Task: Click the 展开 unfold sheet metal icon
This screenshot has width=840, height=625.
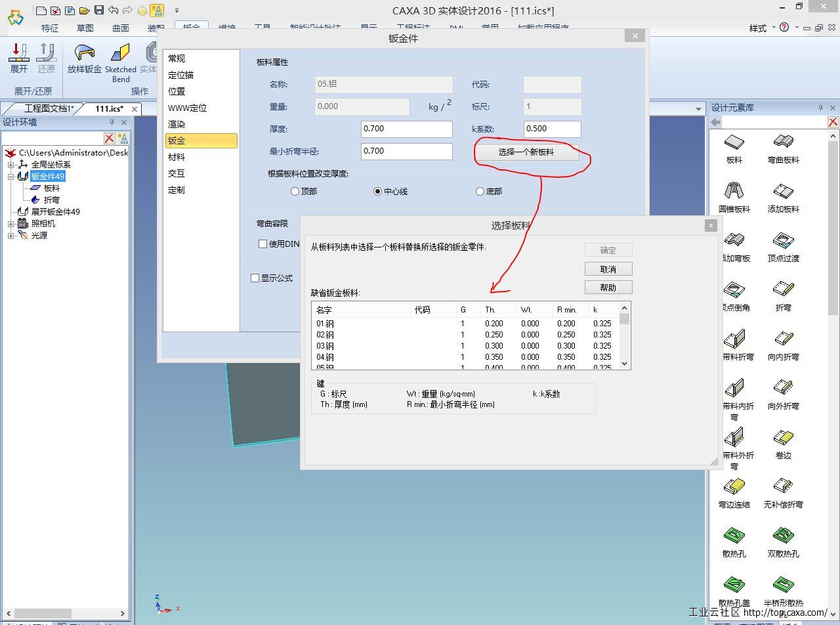Action: [19, 58]
